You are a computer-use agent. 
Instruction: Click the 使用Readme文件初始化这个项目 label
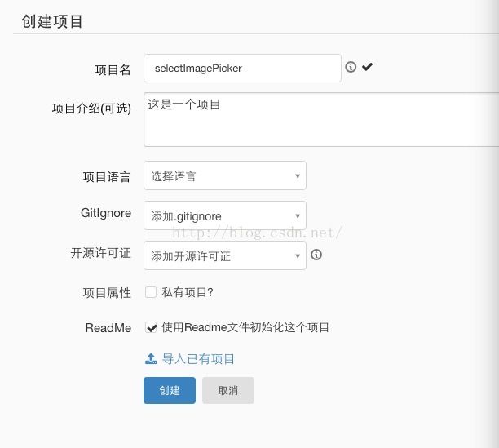245,327
